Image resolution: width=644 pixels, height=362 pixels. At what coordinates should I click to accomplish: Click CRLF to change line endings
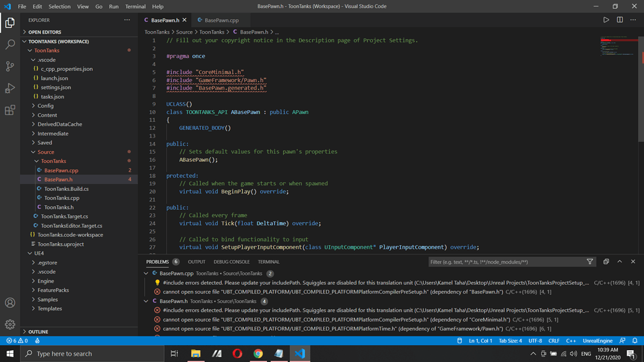coord(554,340)
